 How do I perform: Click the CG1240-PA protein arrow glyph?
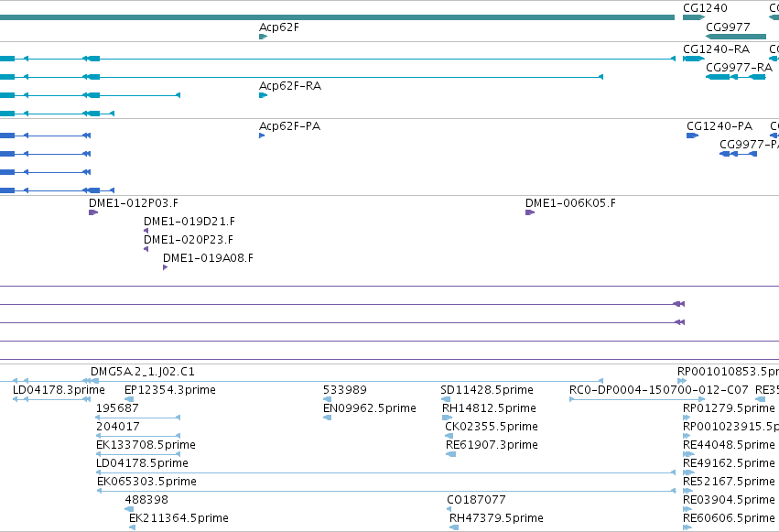[692, 136]
